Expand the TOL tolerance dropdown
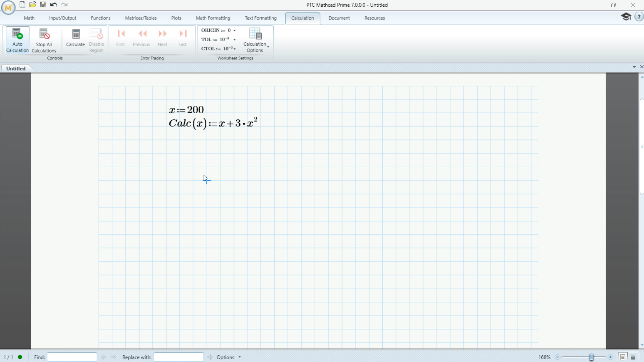 tap(234, 40)
